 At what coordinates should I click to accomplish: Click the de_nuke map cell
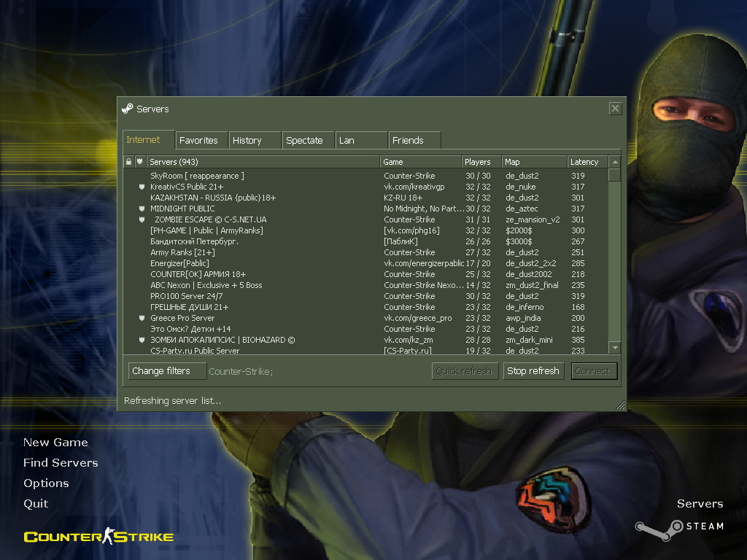click(x=521, y=187)
